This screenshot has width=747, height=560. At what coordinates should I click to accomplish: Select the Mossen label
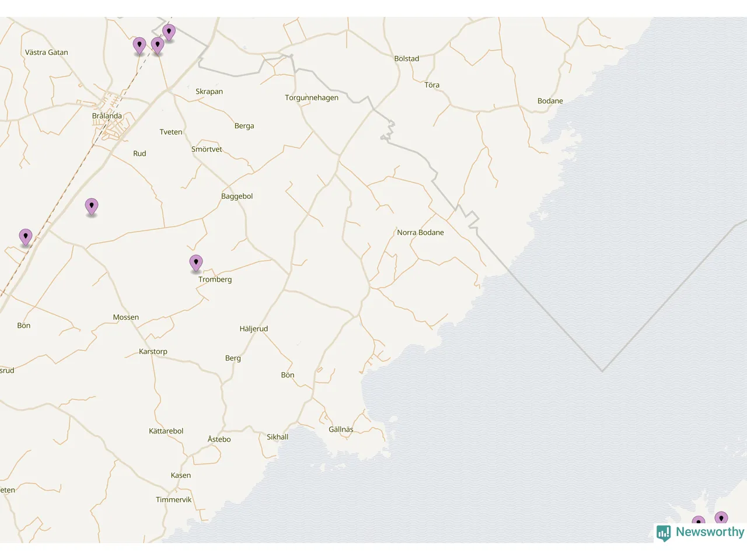(x=126, y=317)
